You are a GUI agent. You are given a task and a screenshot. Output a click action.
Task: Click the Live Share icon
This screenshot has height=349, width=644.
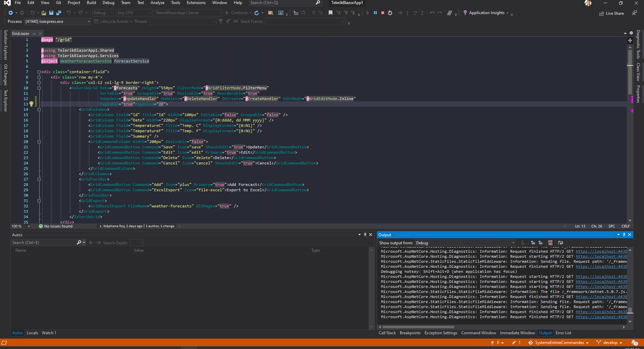(602, 13)
